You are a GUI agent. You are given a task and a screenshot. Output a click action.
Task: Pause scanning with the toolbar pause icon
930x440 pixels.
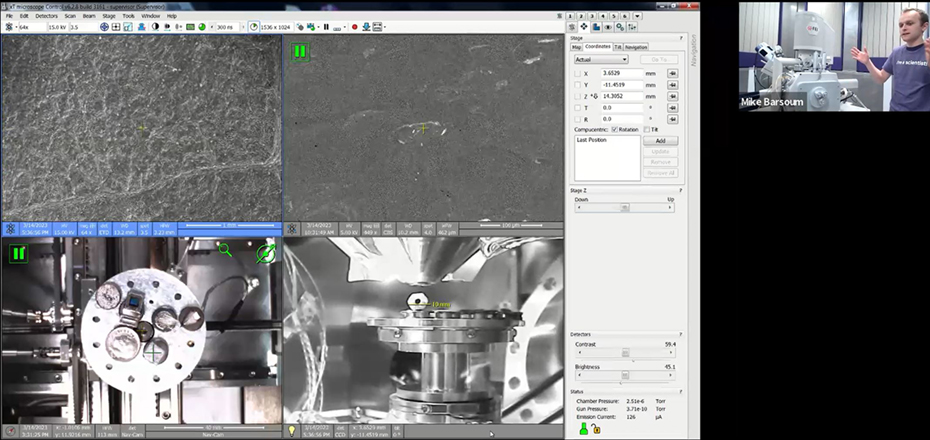tap(326, 27)
